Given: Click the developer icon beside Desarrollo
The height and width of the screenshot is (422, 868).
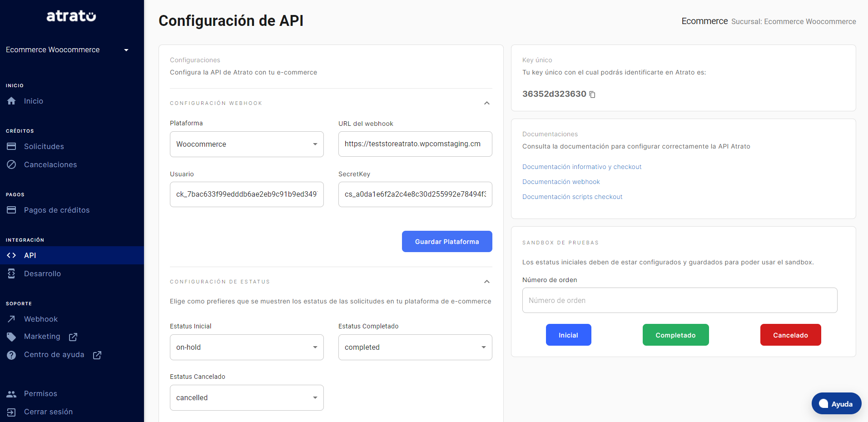Looking at the screenshot, I should point(11,273).
